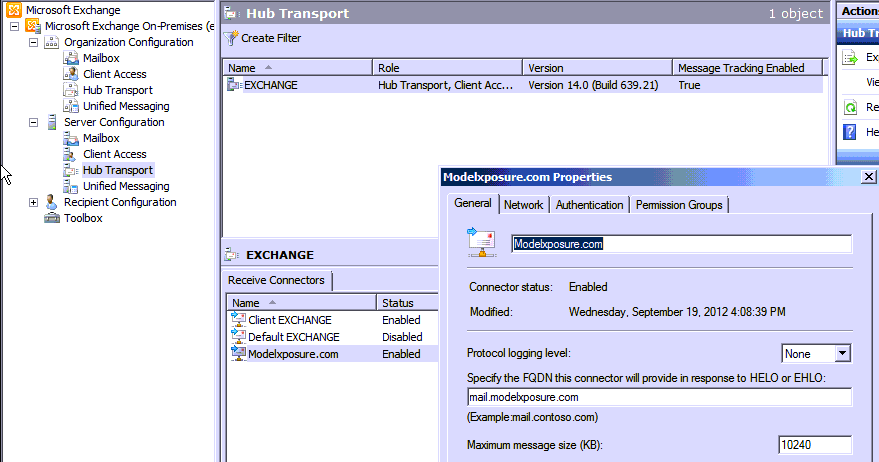Click the Role column header
The height and width of the screenshot is (462, 879).
coord(447,68)
